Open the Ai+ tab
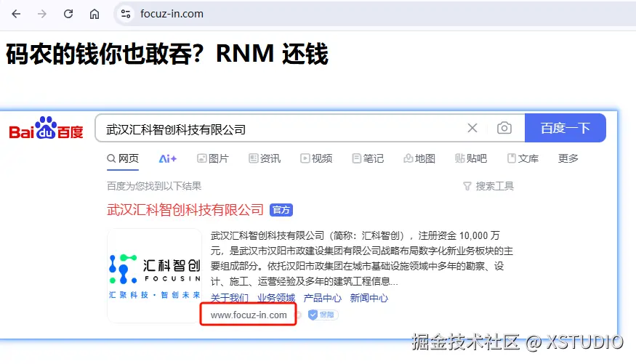Viewport: 636px width, 364px height. pyautogui.click(x=167, y=158)
